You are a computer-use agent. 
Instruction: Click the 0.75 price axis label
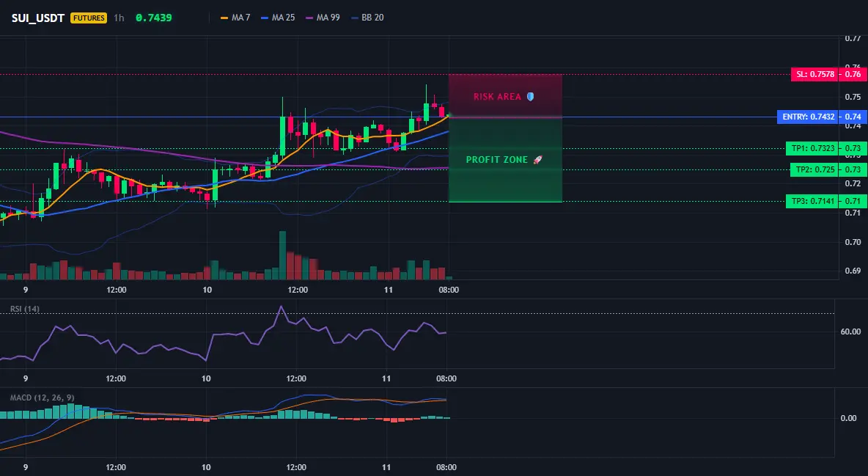point(853,97)
